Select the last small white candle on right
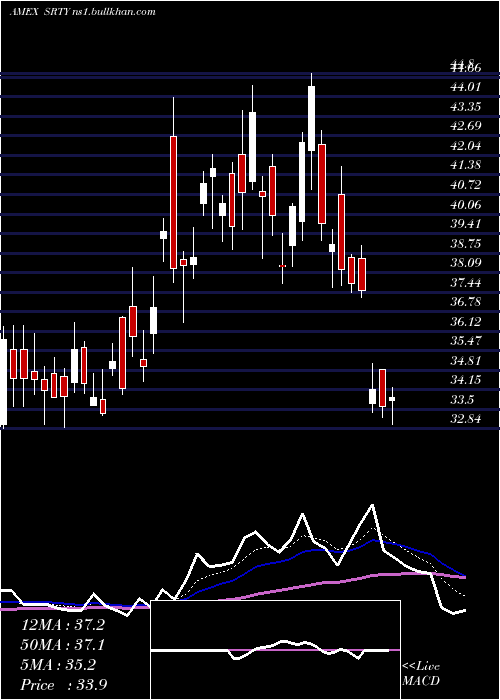 (392, 399)
